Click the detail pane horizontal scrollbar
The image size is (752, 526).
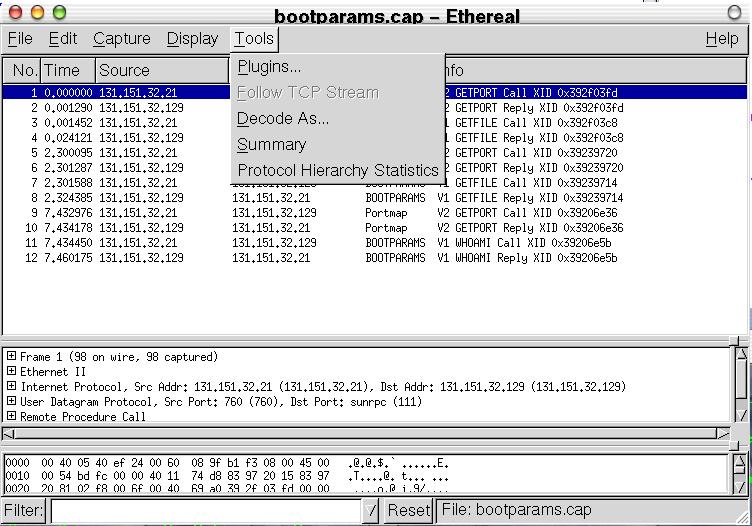click(366, 434)
